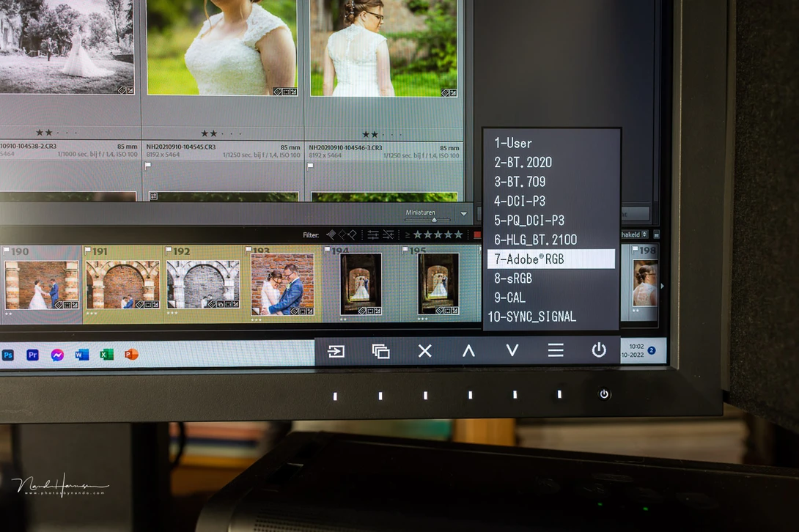Close the OSD menu with the X icon
The width and height of the screenshot is (799, 532).
coord(425,350)
